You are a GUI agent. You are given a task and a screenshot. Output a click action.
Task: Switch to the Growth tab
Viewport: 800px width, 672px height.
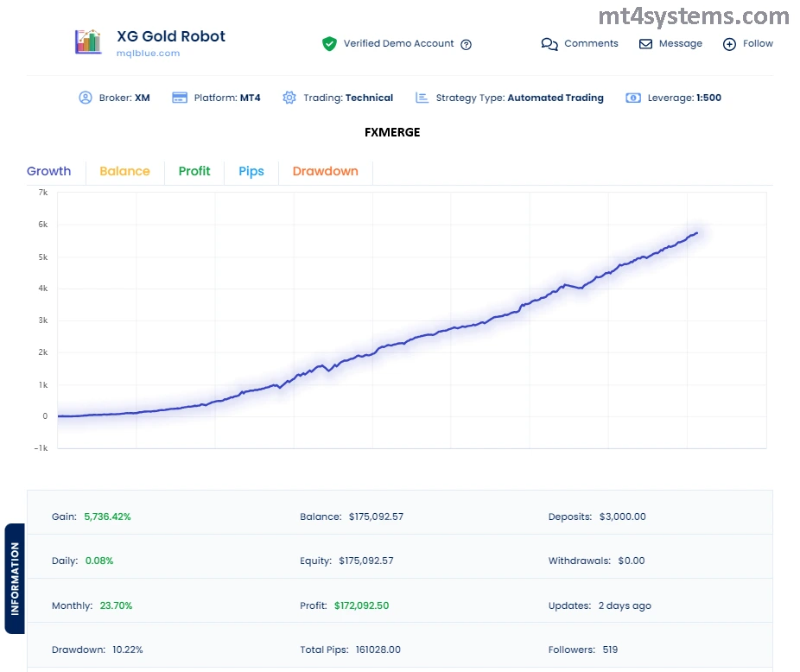tap(49, 171)
